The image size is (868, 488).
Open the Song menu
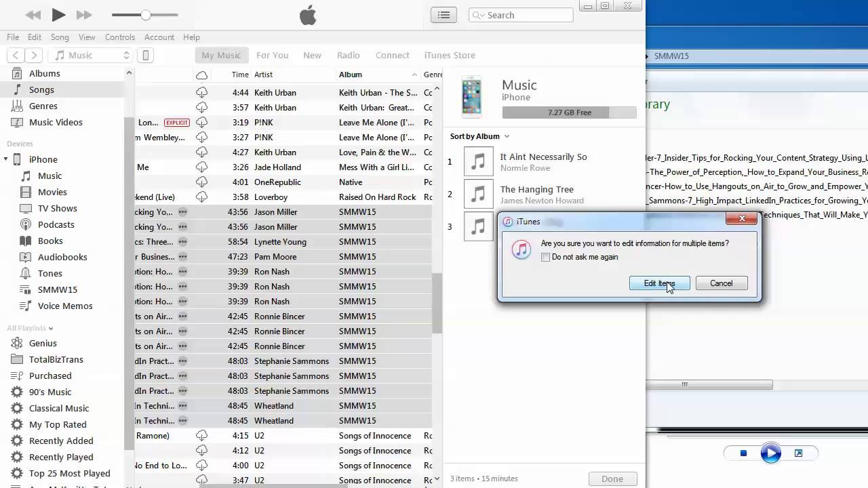click(60, 37)
